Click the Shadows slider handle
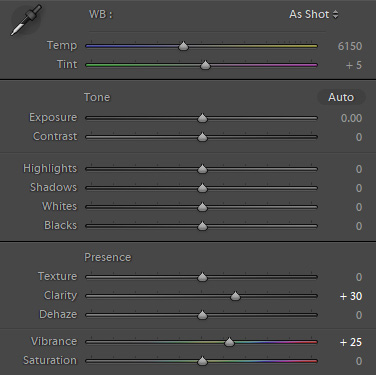This screenshot has width=376, height=375. click(202, 188)
